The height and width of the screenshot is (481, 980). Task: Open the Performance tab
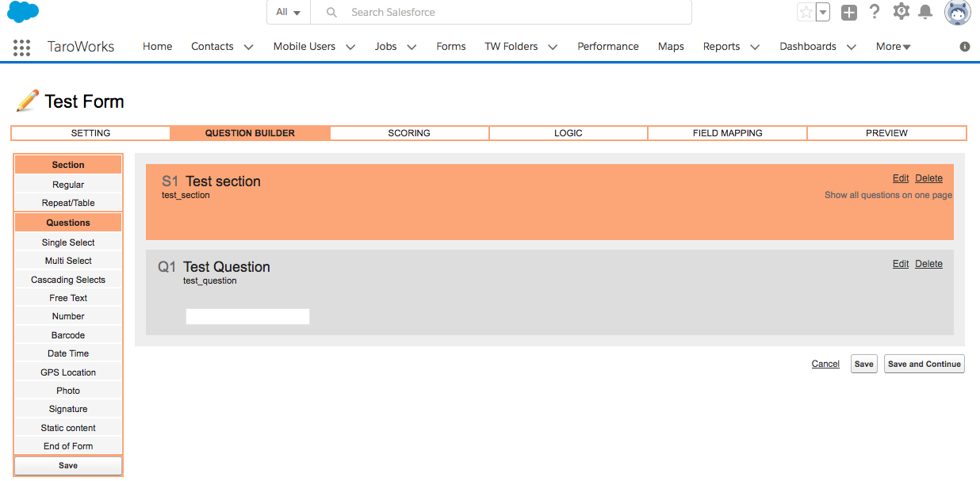coord(608,47)
